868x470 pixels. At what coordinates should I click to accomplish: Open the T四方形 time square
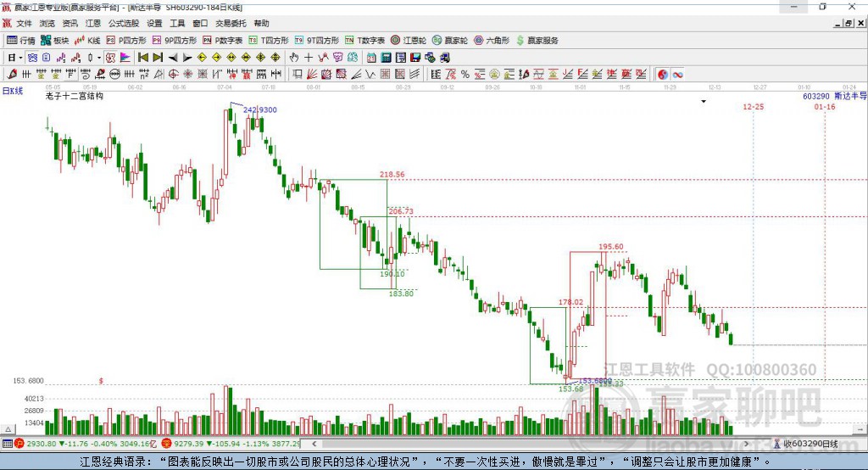(269, 41)
